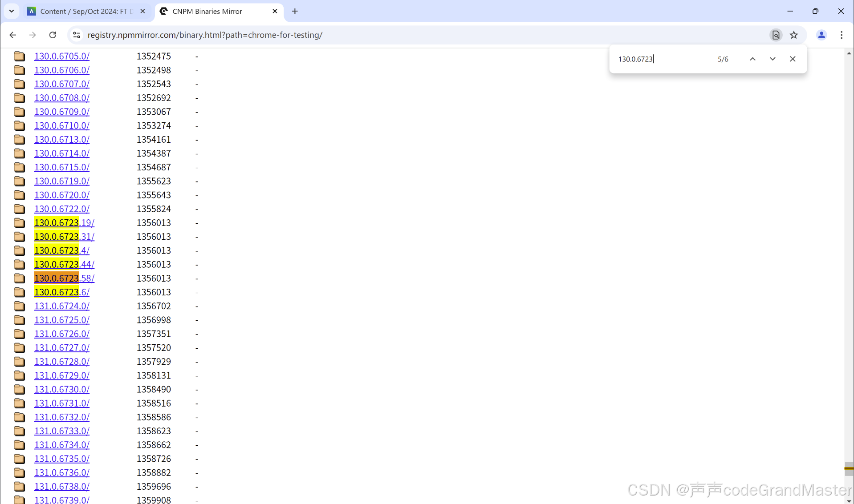Close the CNPM Binaries Mirror tab
Screen dimensions: 854x504
275,11
